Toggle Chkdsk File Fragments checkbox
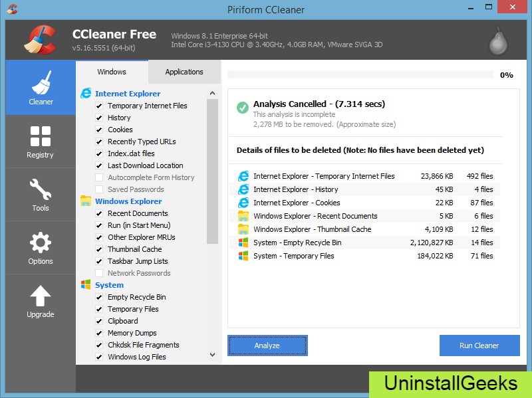 tap(99, 345)
